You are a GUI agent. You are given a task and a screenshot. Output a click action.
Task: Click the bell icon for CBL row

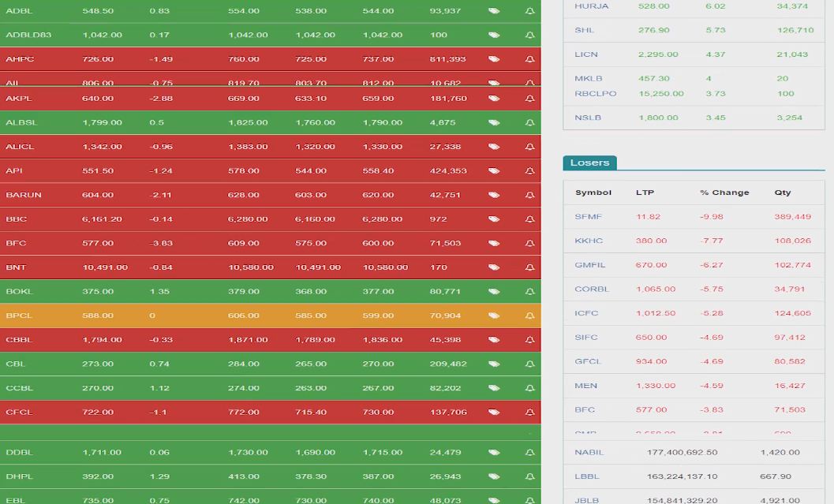click(529, 364)
